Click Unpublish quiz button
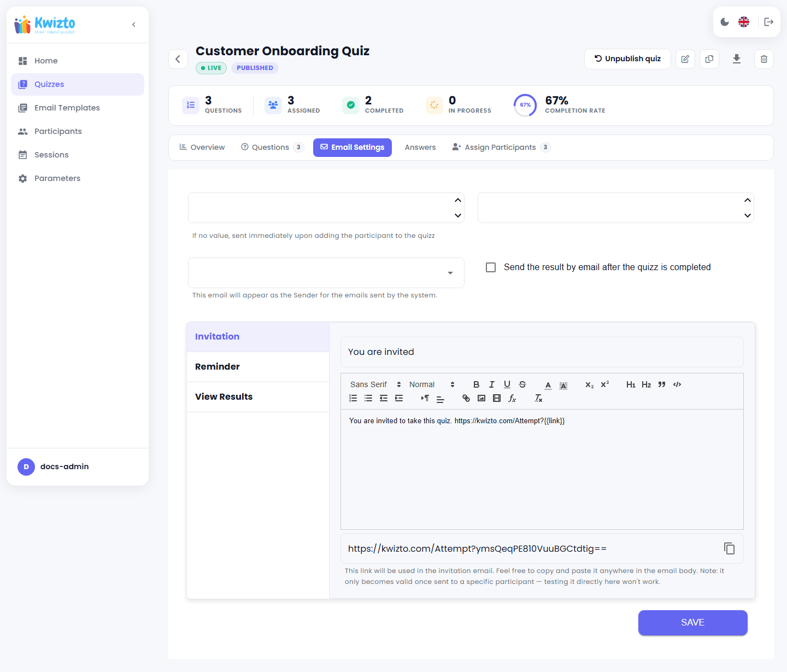The image size is (787, 672). pos(627,59)
